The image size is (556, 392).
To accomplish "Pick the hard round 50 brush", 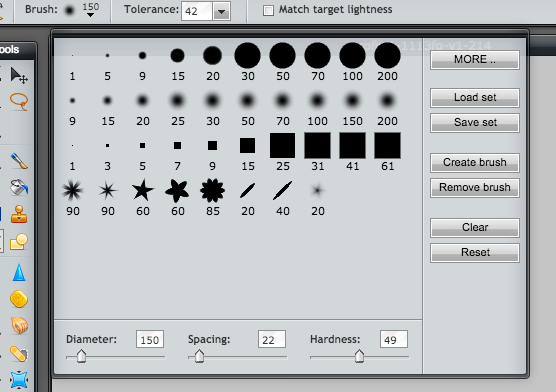I will (x=283, y=56).
